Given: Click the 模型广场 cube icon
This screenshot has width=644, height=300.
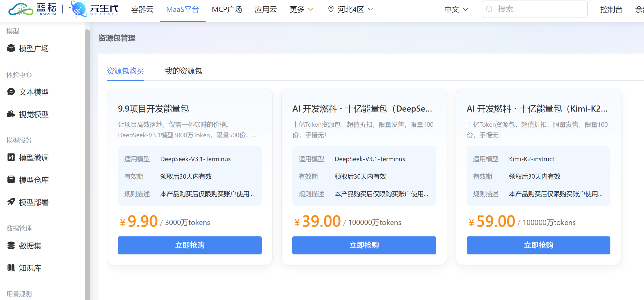Looking at the screenshot, I should pyautogui.click(x=11, y=48).
